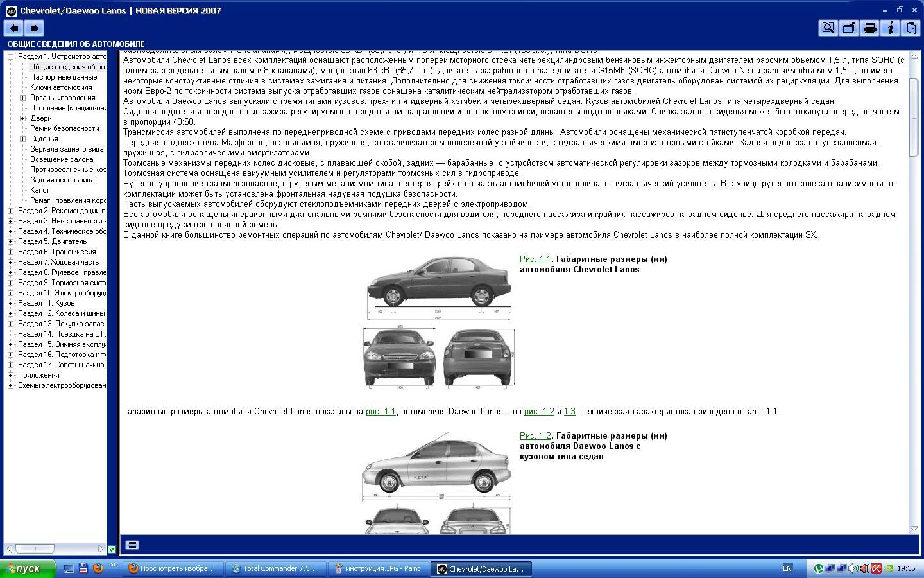Image resolution: width=924 pixels, height=578 pixels.
Task: Expand the quick launch overflow chevron
Action: (x=114, y=566)
